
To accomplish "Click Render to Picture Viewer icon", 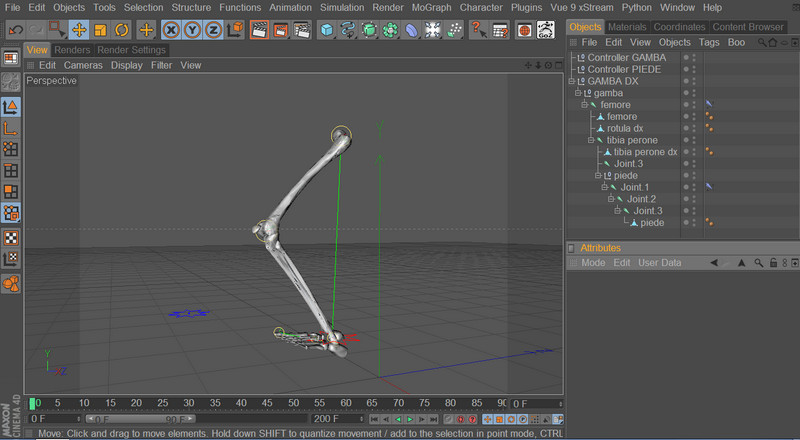I will click(x=281, y=30).
